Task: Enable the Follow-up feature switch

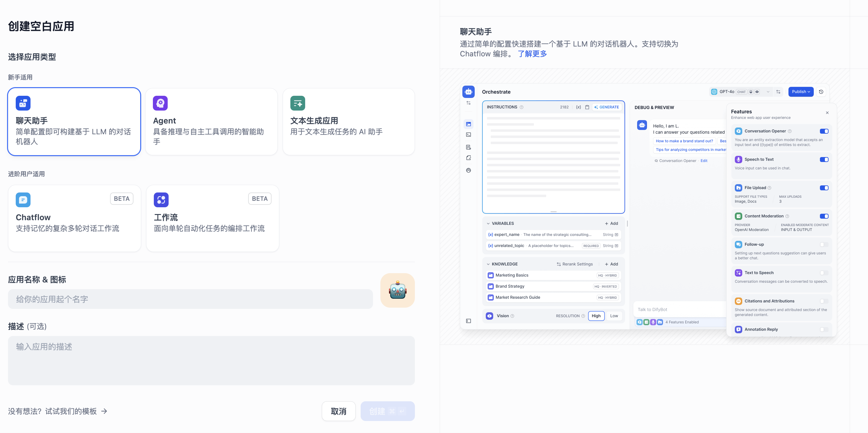Action: (x=824, y=245)
